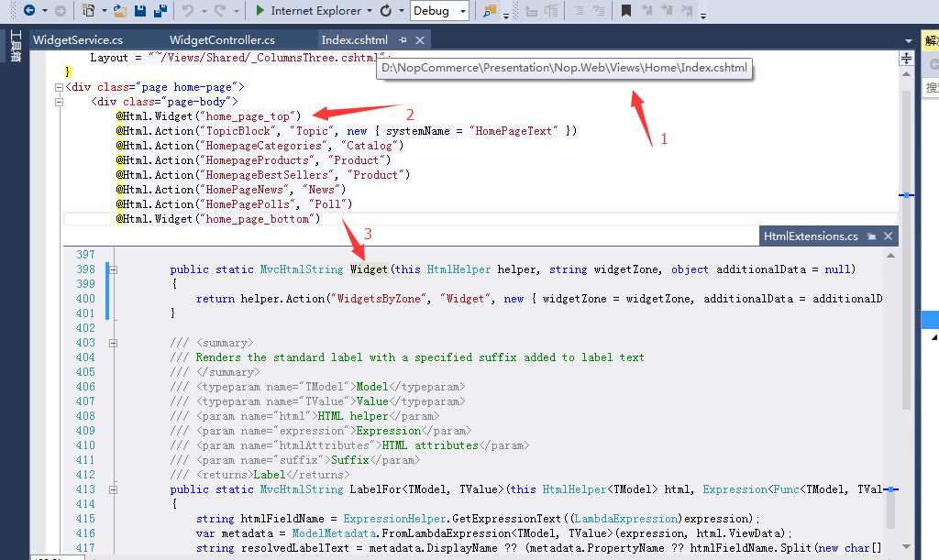939x560 pixels.
Task: Click the Undo arrow icon
Action: tap(188, 10)
